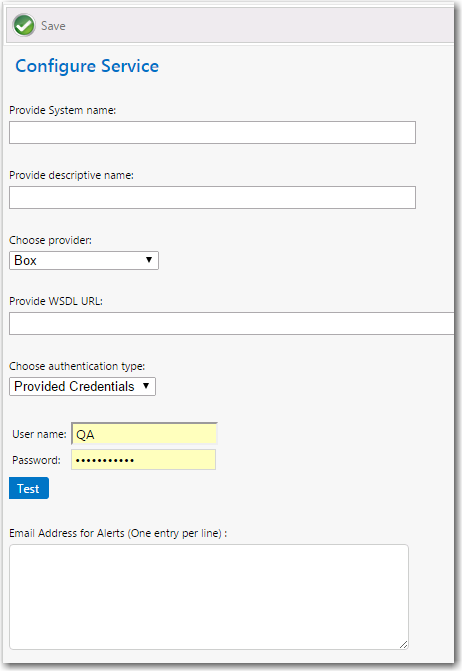
Task: Click the Choose provider label
Action: [50, 240]
